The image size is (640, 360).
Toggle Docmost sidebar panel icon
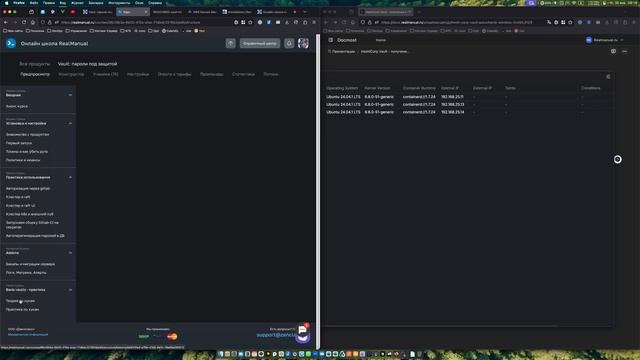tap(331, 40)
